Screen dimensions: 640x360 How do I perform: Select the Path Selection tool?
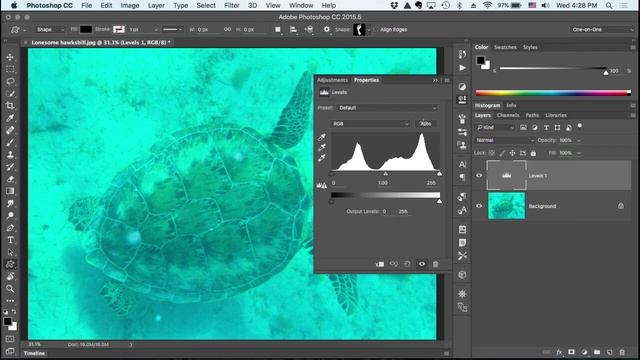pos(10,252)
